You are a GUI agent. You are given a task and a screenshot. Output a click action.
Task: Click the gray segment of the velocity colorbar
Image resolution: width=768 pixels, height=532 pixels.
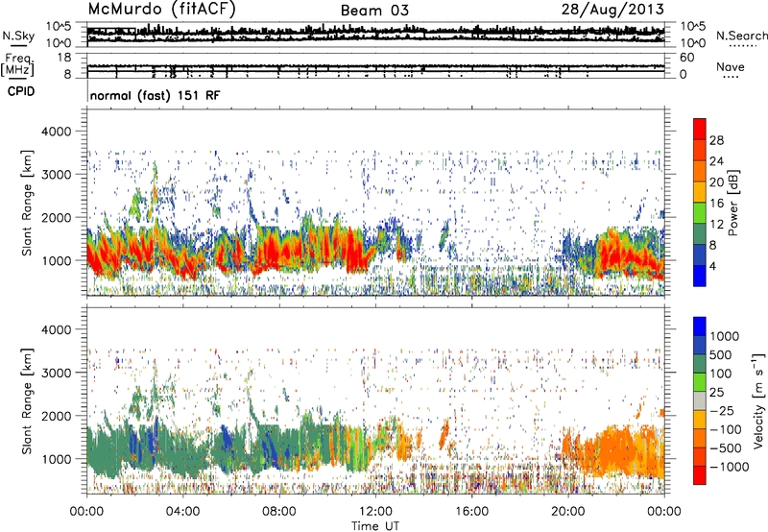700,400
